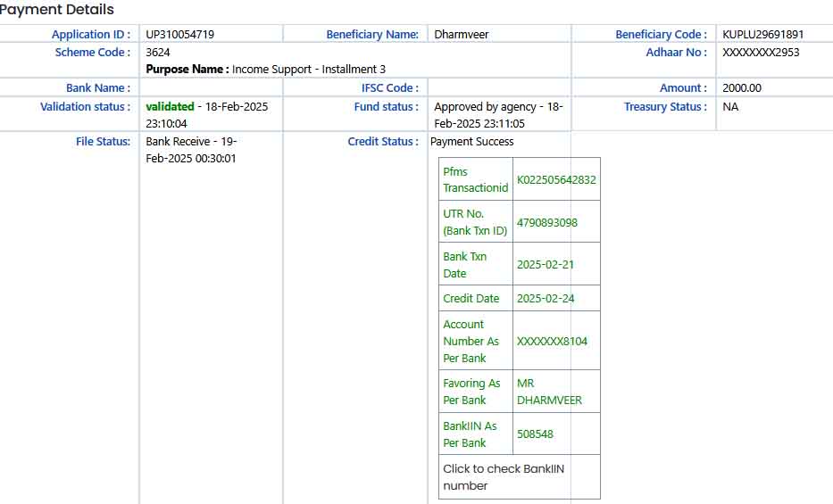
Task: Click the BankIIN value 508548
Action: coord(535,434)
